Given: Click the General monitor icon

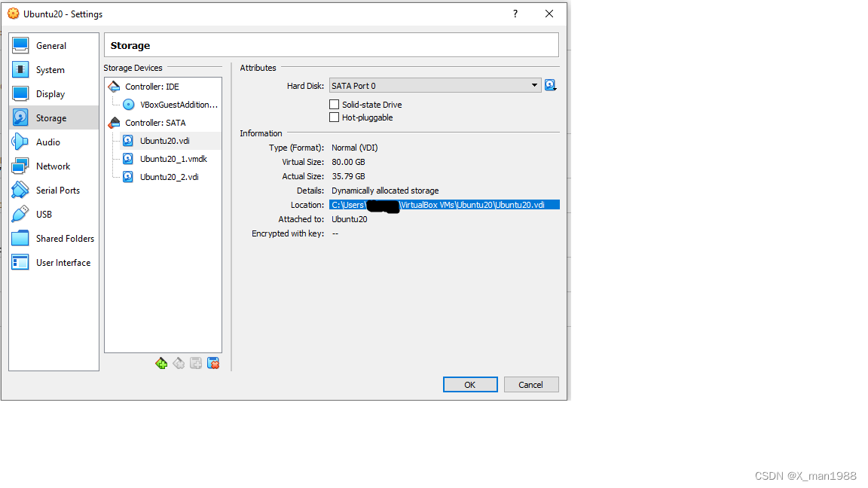Looking at the screenshot, I should [20, 45].
